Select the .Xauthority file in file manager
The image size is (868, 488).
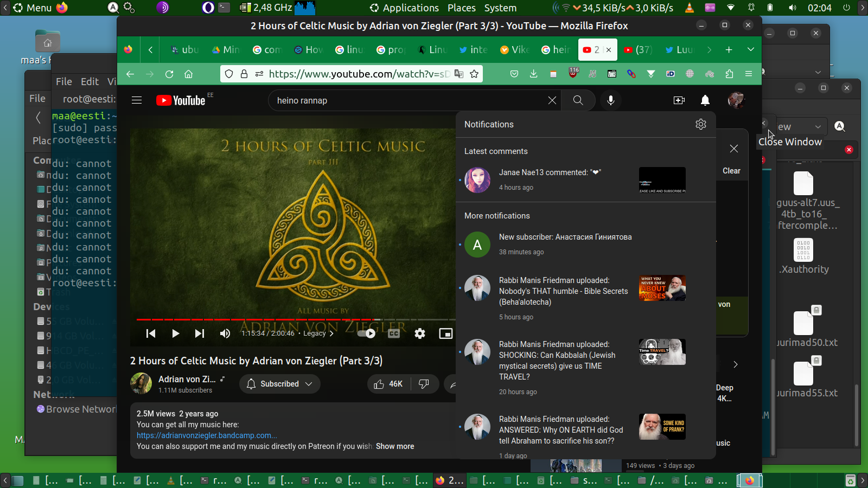tap(804, 256)
